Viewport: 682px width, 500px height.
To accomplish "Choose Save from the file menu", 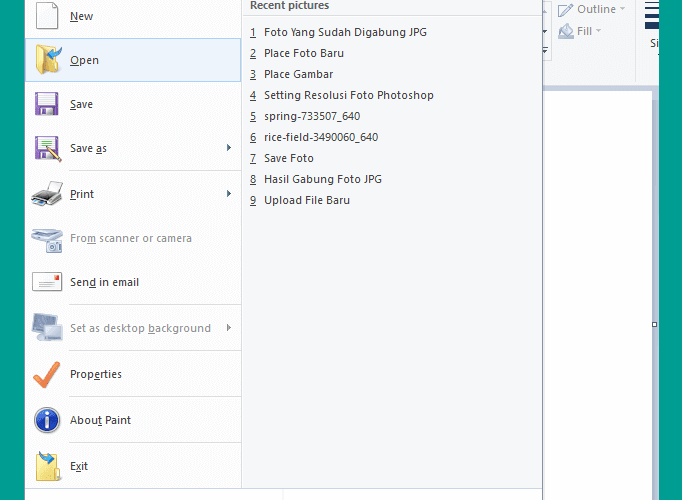I will click(133, 104).
